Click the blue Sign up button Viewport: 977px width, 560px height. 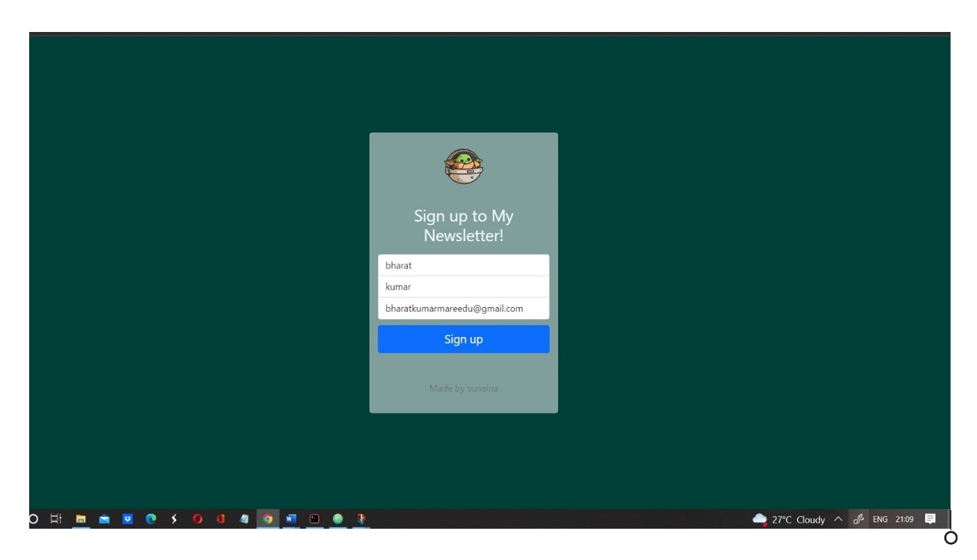tap(463, 339)
